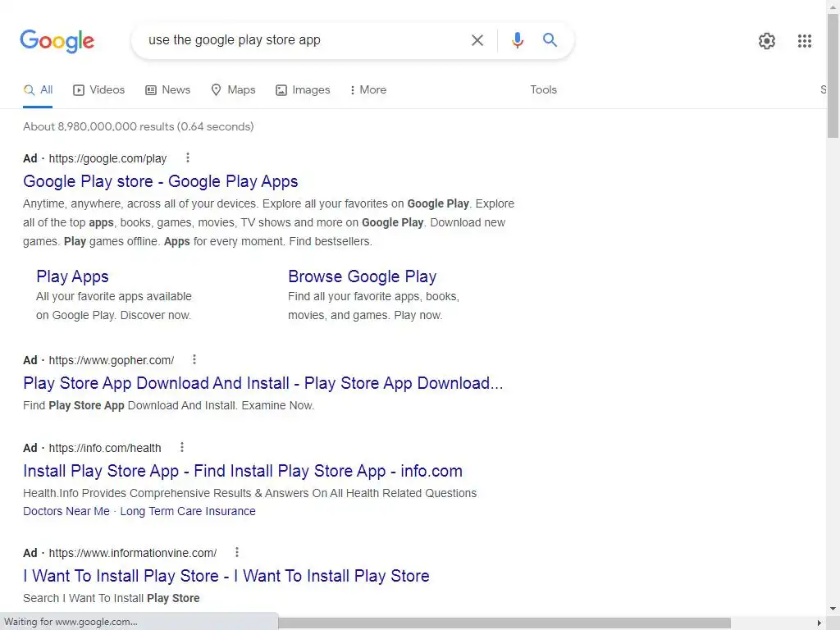The width and height of the screenshot is (840, 630).
Task: Expand the More search filters menu
Action: click(367, 90)
